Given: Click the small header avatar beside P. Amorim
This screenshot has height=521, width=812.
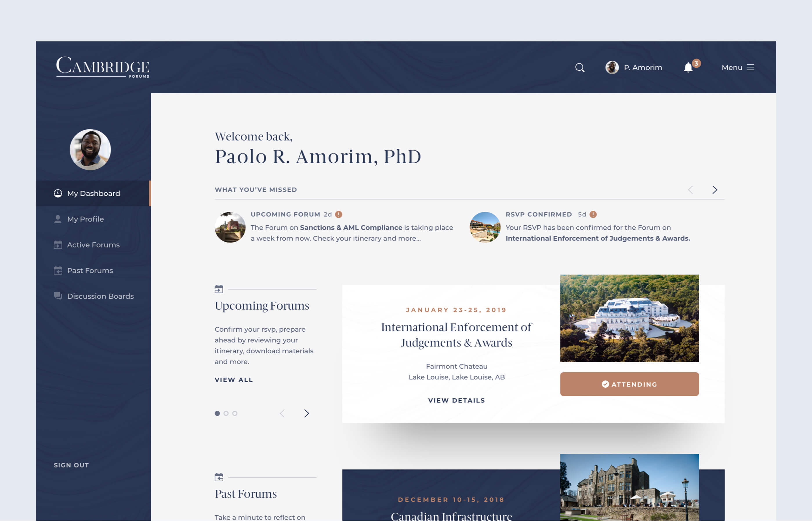Looking at the screenshot, I should pyautogui.click(x=612, y=67).
